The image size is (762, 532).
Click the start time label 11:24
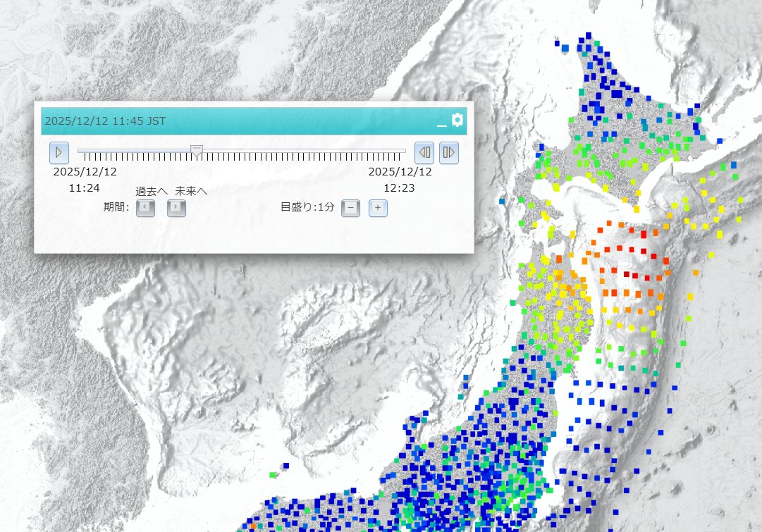pos(84,188)
